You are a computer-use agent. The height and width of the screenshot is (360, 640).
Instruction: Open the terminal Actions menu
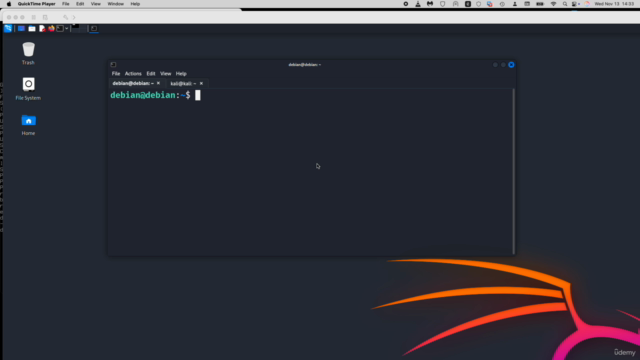click(133, 74)
